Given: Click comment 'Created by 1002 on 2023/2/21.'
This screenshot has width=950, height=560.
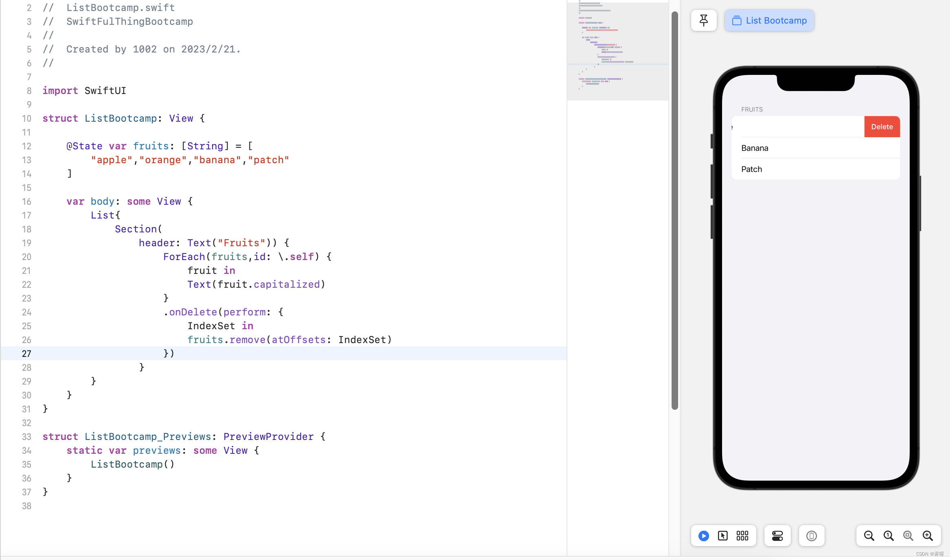Looking at the screenshot, I should (x=153, y=49).
